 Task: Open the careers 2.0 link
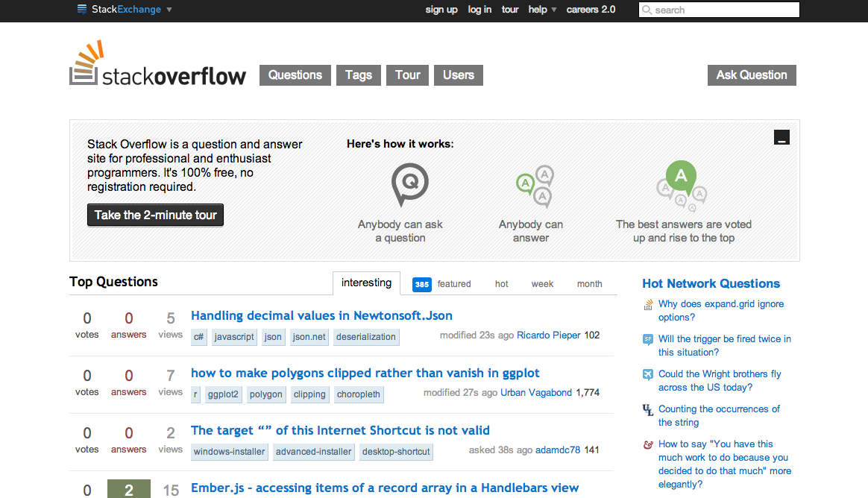591,10
